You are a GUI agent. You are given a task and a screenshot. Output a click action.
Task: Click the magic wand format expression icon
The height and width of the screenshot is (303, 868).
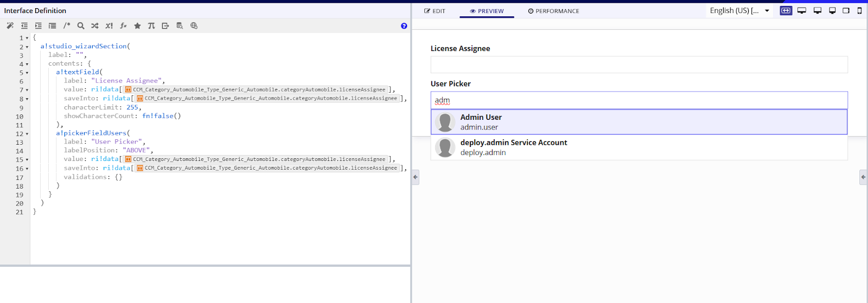coord(10,25)
